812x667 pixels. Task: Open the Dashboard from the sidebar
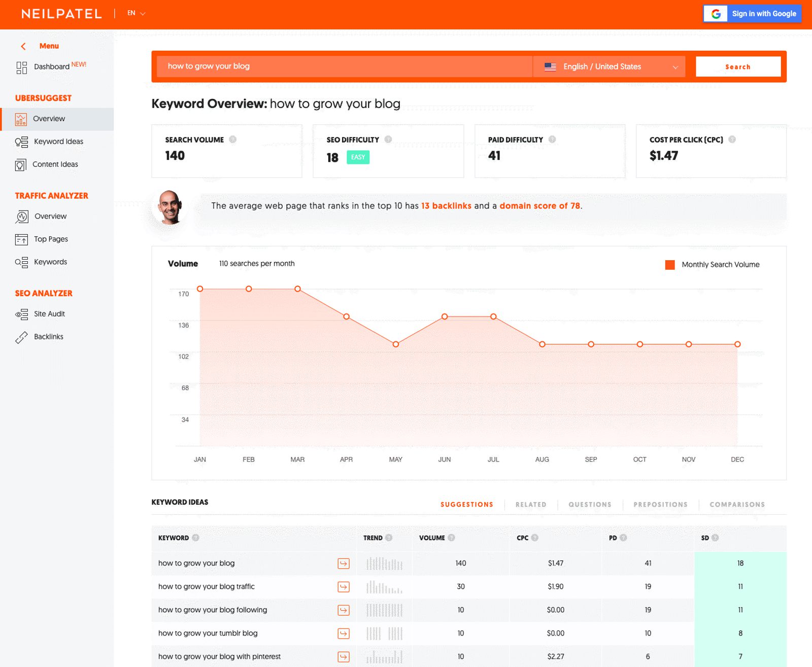point(51,66)
